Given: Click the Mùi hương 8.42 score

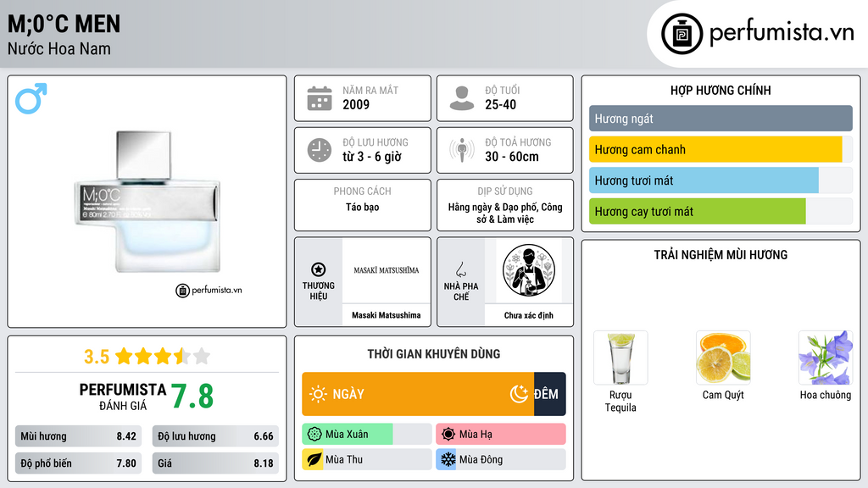Looking at the screenshot, I should click(x=78, y=436).
